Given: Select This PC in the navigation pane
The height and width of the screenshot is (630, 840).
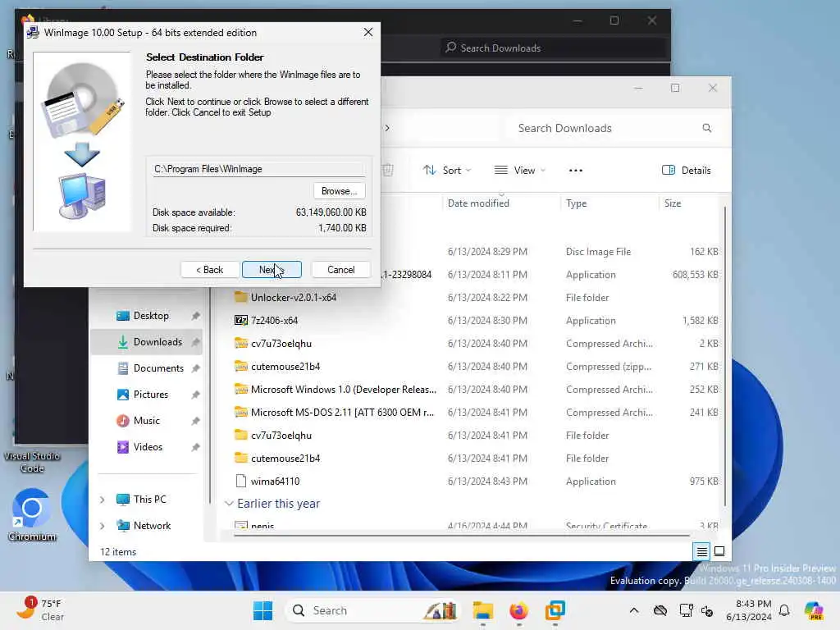Looking at the screenshot, I should pos(149,500).
